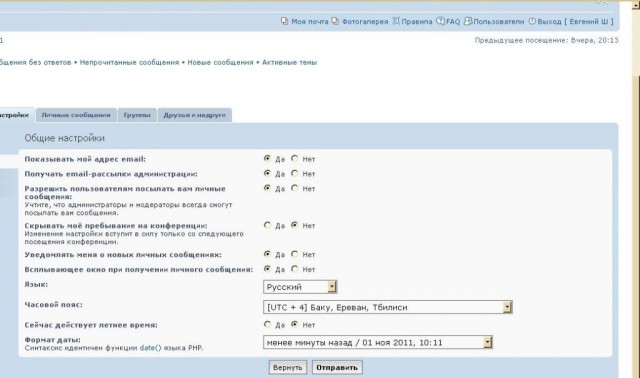Screen dimensions: 640x378
Task: Click the users icon beside Пользователи
Action: (x=468, y=21)
